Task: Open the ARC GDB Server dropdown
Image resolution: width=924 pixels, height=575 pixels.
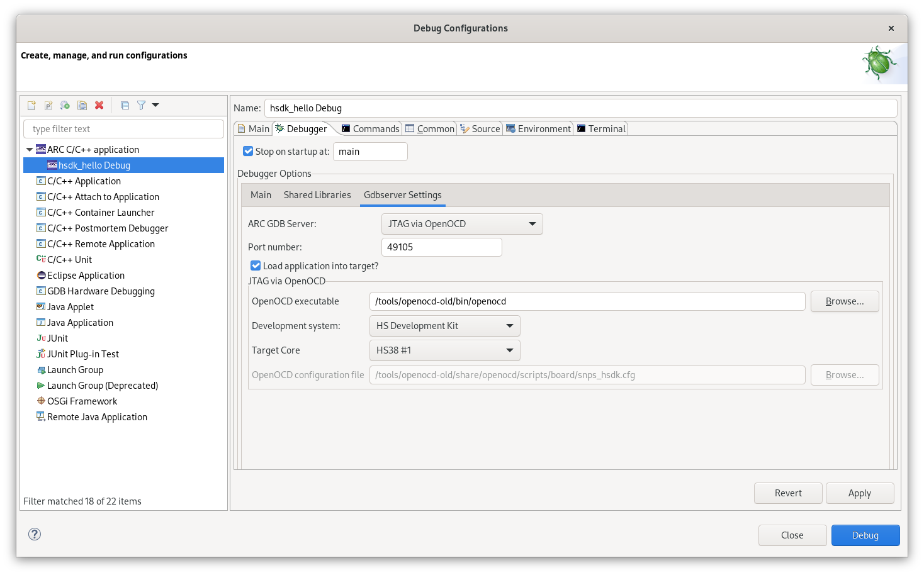Action: pos(461,223)
